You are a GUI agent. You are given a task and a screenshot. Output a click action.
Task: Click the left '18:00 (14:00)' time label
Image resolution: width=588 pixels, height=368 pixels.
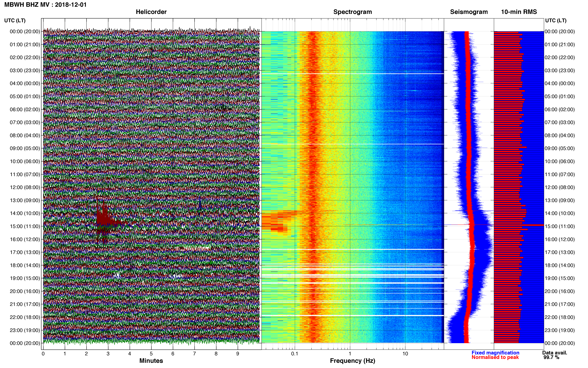click(25, 265)
